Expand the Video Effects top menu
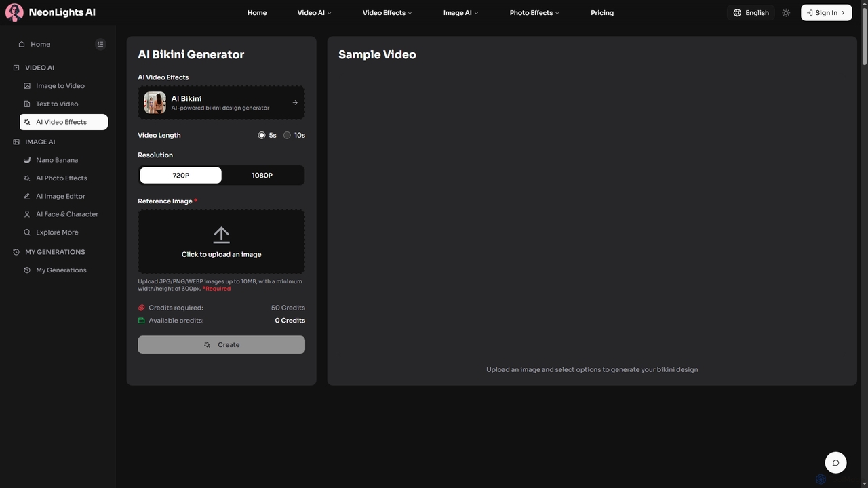Image resolution: width=868 pixels, height=488 pixels. [x=387, y=12]
